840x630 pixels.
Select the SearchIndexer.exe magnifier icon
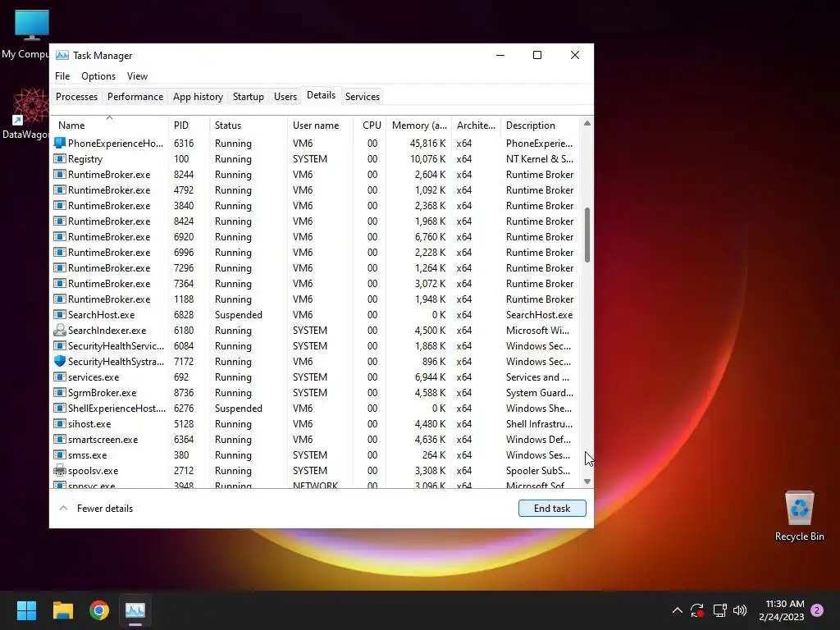[x=59, y=330]
